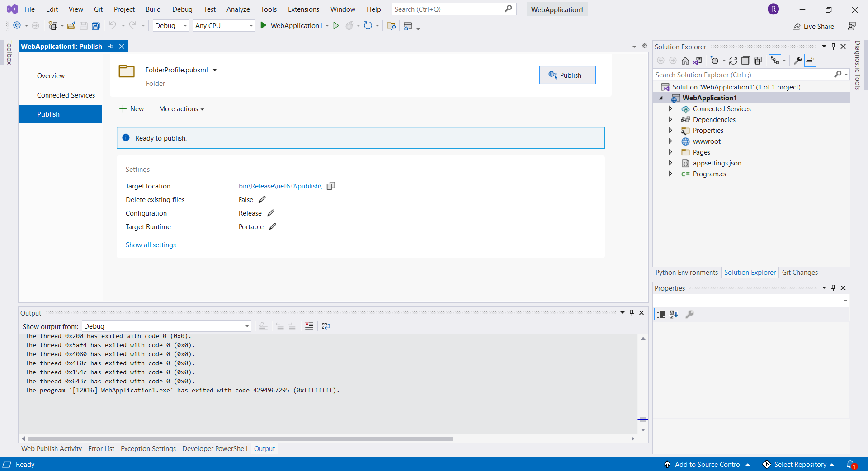The image size is (868, 471).
Task: Open the Build menu
Action: tap(153, 9)
